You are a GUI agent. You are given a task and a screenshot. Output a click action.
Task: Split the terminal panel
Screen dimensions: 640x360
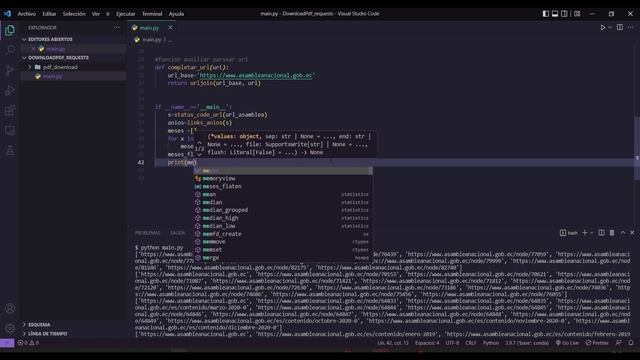(x=601, y=233)
